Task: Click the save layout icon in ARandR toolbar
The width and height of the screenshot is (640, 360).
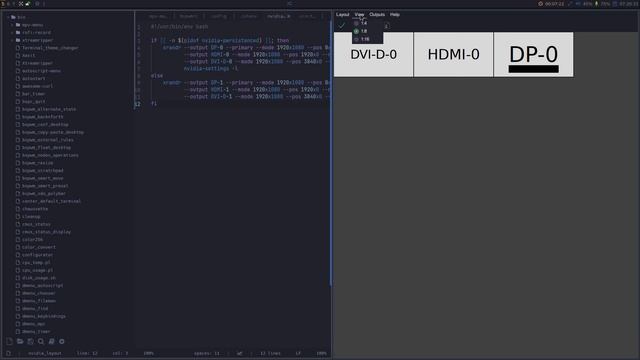Action: (386, 26)
